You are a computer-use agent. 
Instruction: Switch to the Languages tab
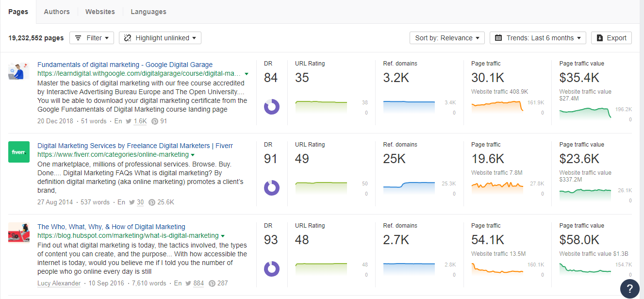tap(149, 12)
